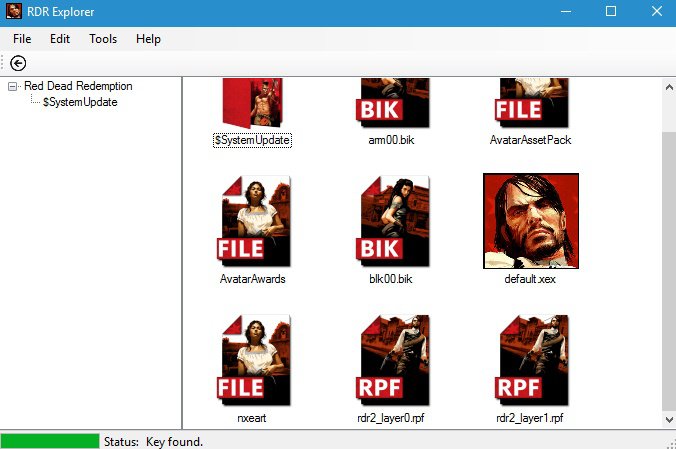676x449 pixels.
Task: Open the Help menu
Action: point(148,39)
